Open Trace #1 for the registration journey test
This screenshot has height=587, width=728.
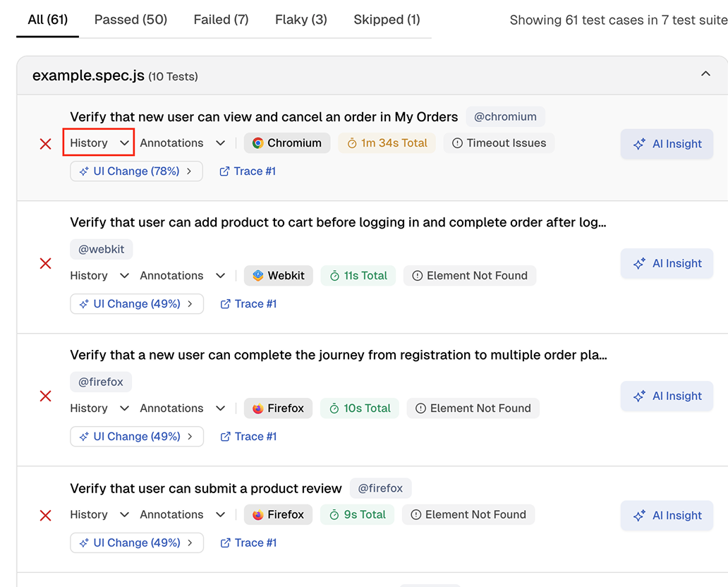[248, 437]
